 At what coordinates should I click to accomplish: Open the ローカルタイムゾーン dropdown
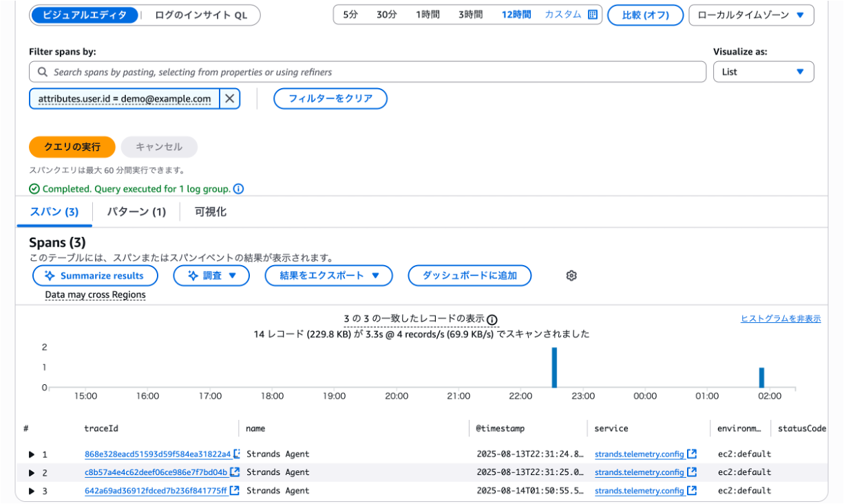pos(751,15)
